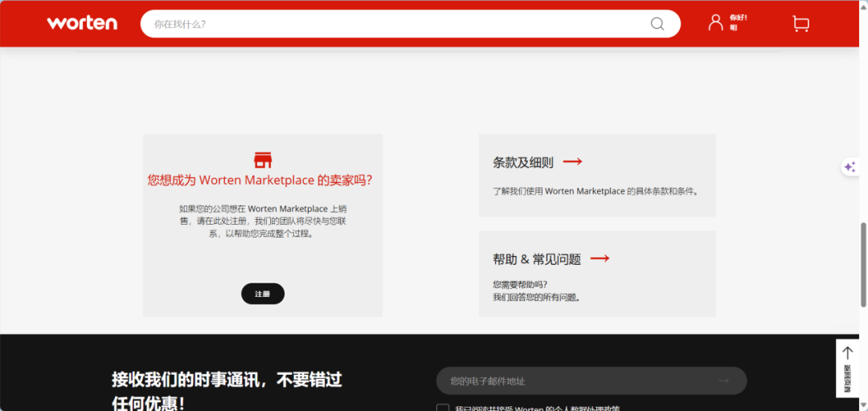This screenshot has width=868, height=411.
Task: Focus the 你在找什么? search field
Action: (x=410, y=24)
